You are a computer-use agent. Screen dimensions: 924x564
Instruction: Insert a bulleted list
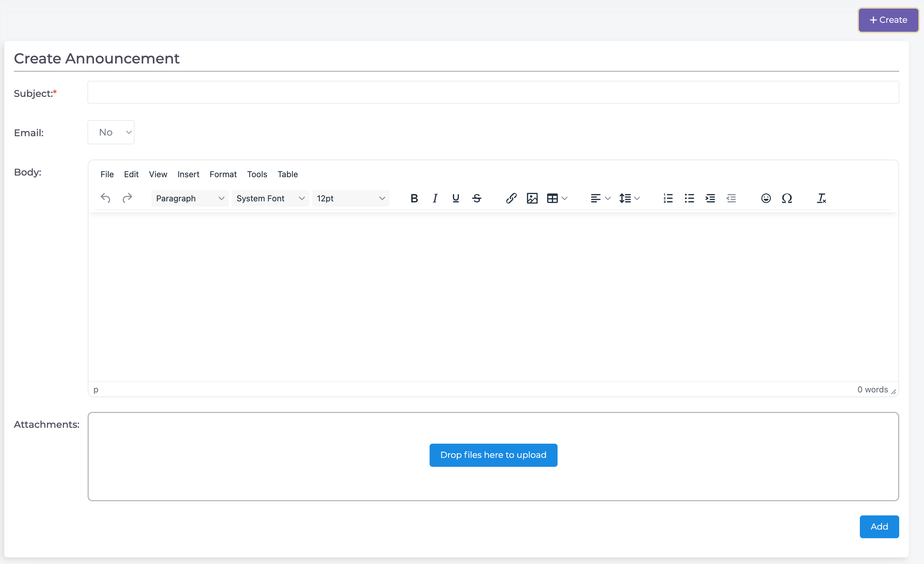click(x=689, y=198)
